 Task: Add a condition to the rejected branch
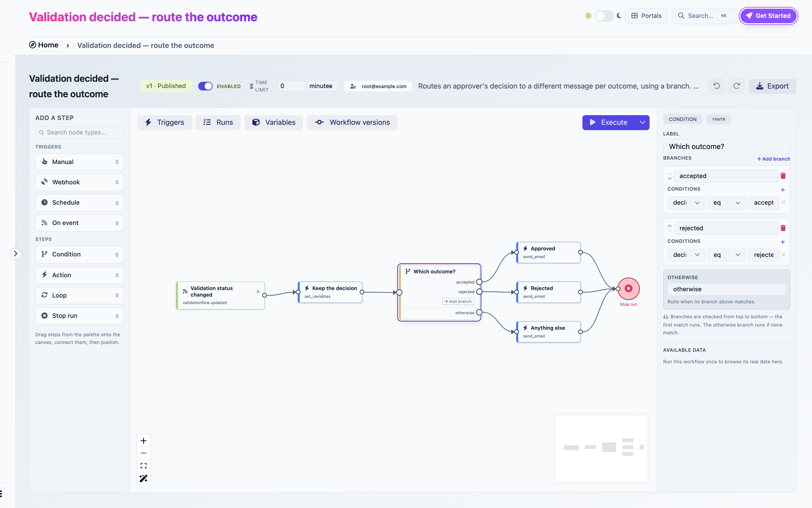[x=783, y=242]
